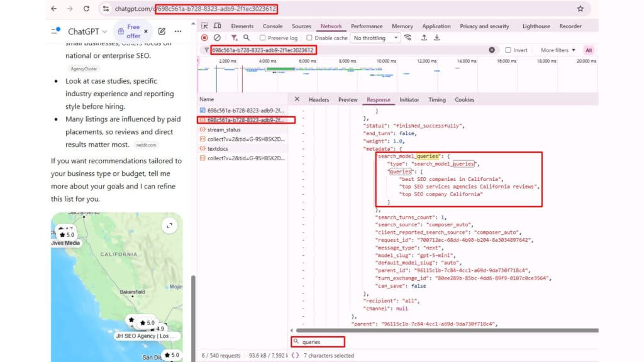
Task: Open the Privacy and security tab
Action: tap(484, 26)
